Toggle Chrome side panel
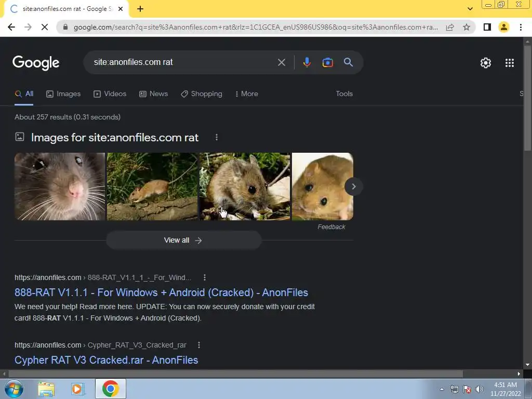The height and width of the screenshot is (399, 532). tap(487, 27)
